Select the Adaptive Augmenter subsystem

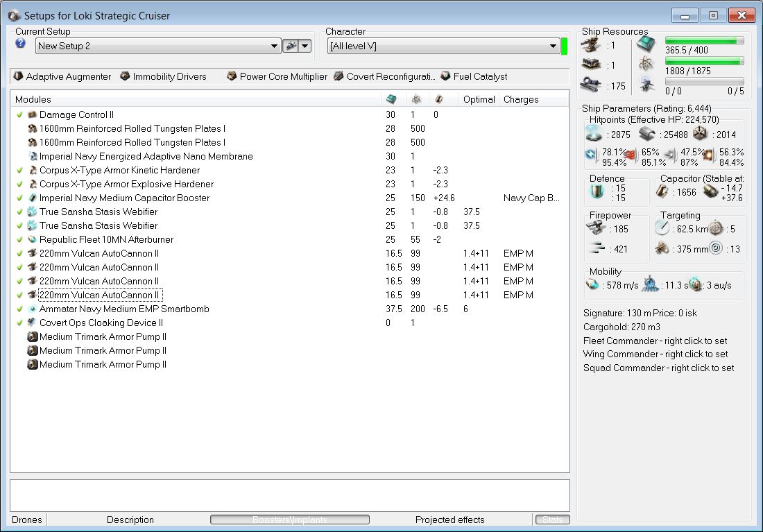coord(62,76)
